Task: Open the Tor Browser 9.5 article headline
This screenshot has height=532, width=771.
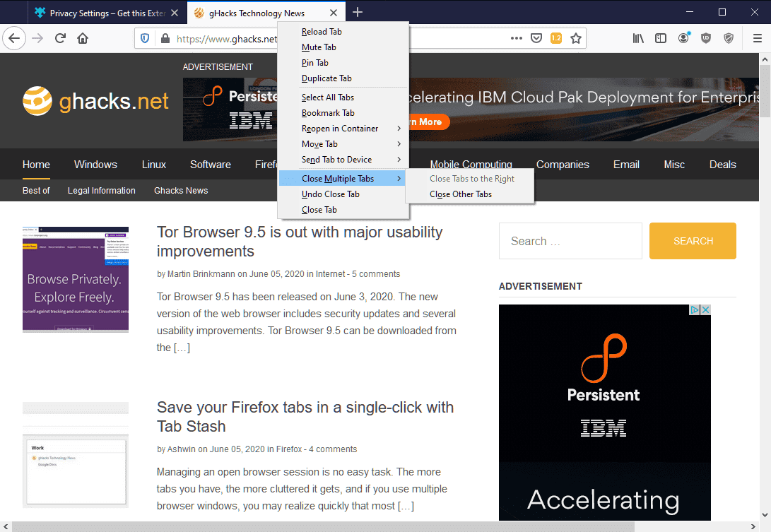Action: [300, 242]
